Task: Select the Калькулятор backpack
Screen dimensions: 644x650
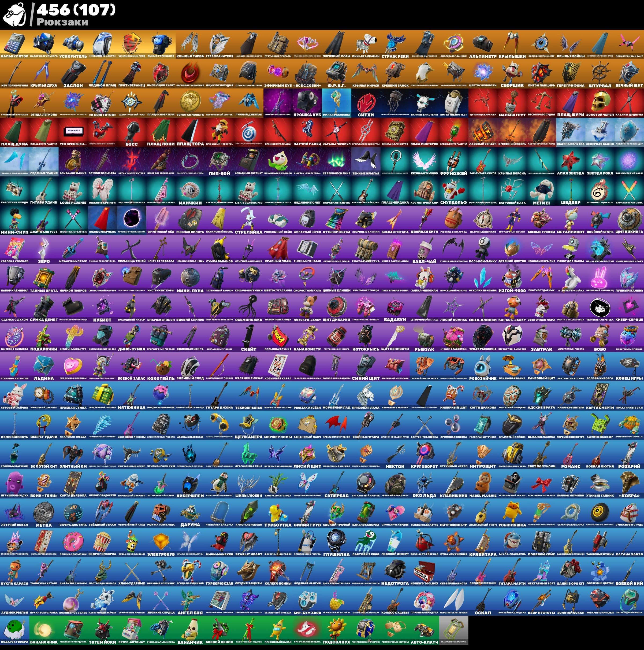Action: (x=14, y=45)
